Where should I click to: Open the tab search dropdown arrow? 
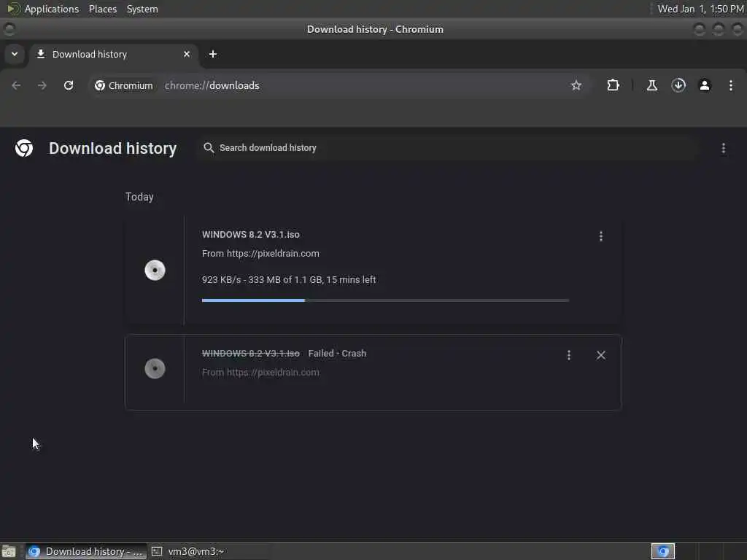pos(15,54)
